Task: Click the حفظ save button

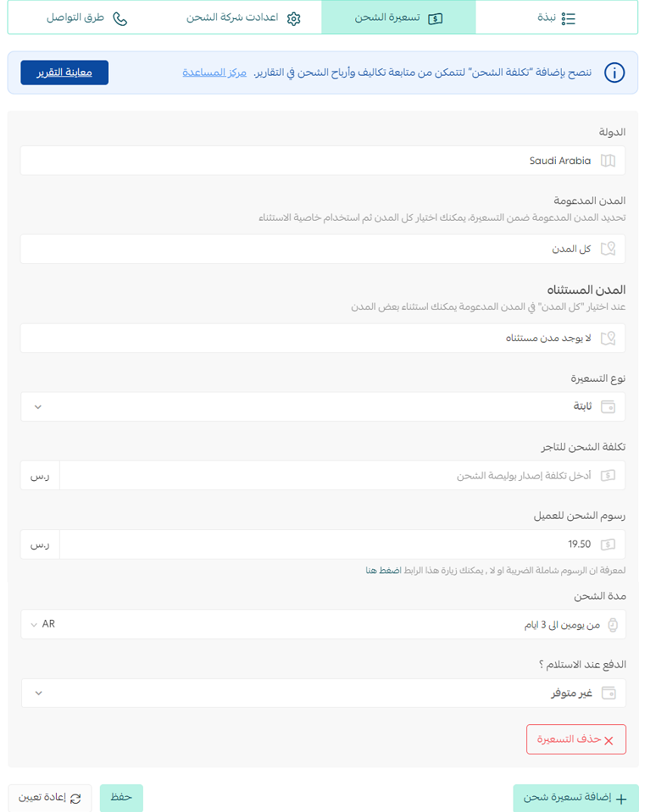Action: (121, 798)
